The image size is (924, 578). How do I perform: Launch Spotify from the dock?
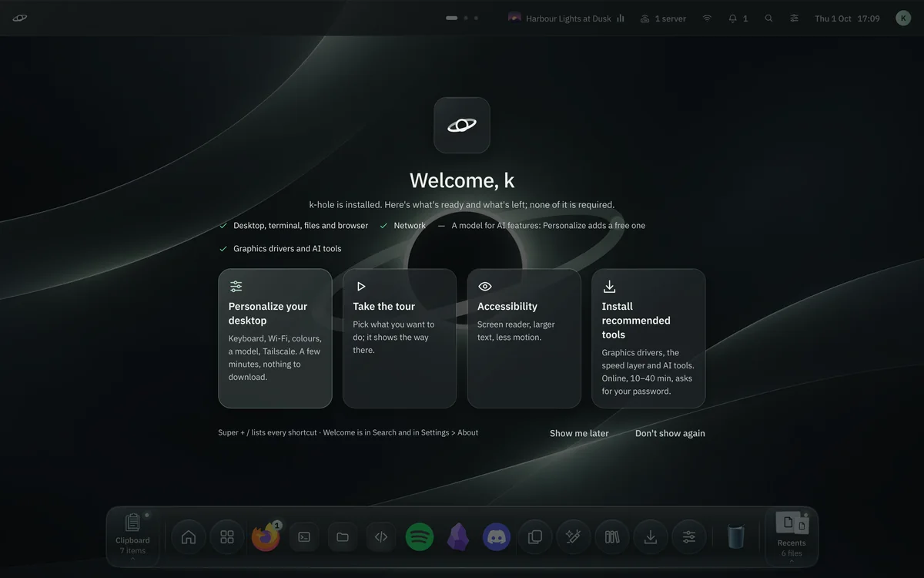[x=420, y=537]
